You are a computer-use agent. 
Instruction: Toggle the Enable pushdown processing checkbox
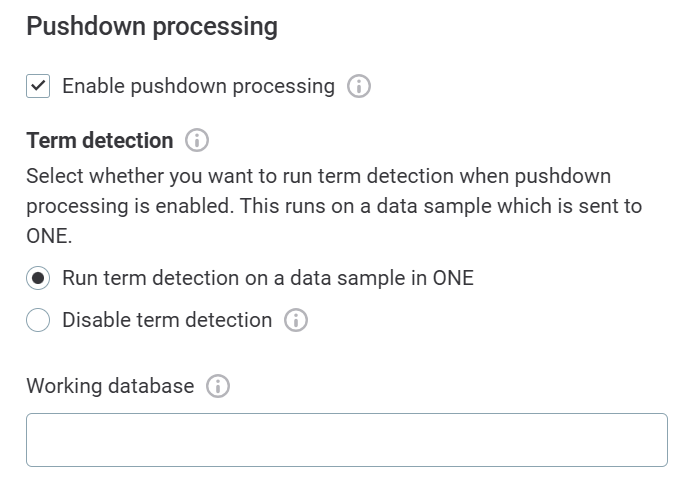38,87
